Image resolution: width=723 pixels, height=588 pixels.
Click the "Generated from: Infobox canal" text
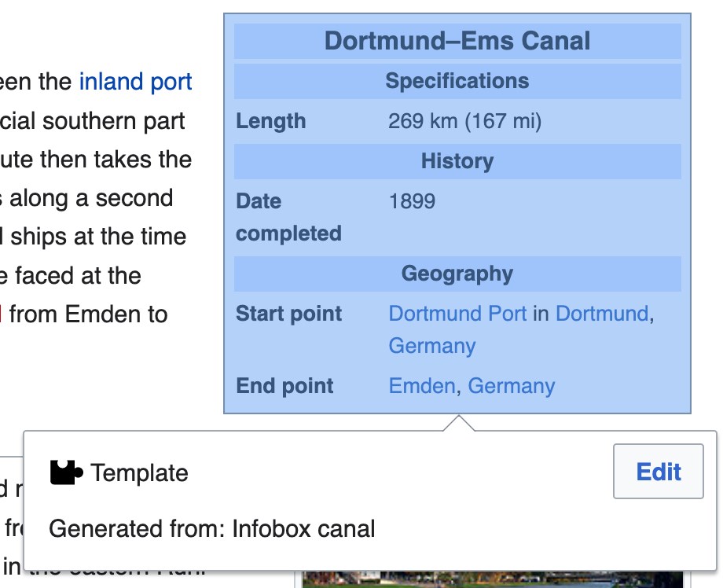pos(212,528)
